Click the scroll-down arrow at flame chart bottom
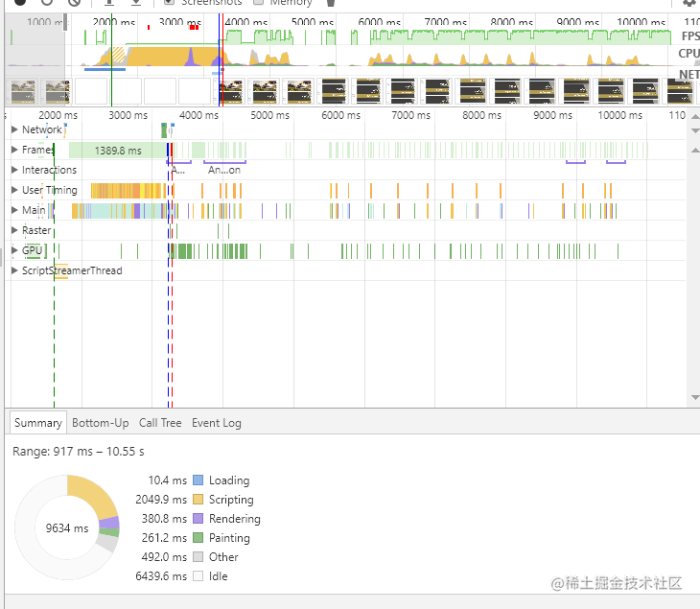 click(695, 397)
